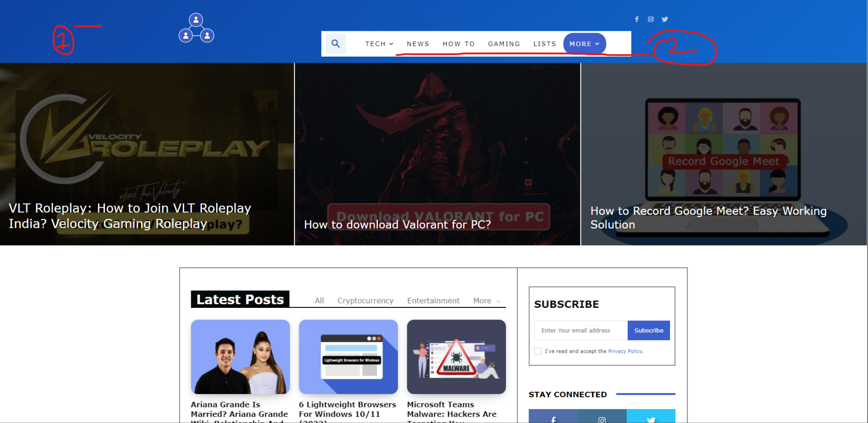Click the Instagram tile under Stay Connected

coord(602,416)
